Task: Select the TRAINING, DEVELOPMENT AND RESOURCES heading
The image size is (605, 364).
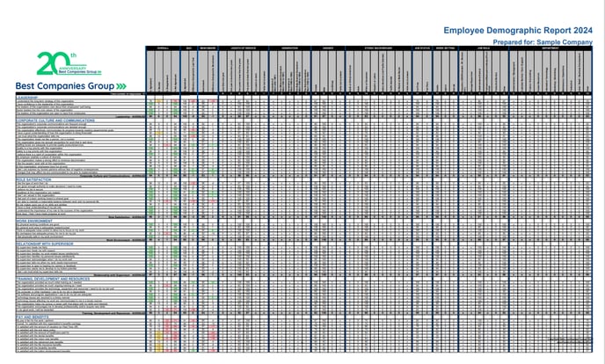Action: (x=53, y=279)
